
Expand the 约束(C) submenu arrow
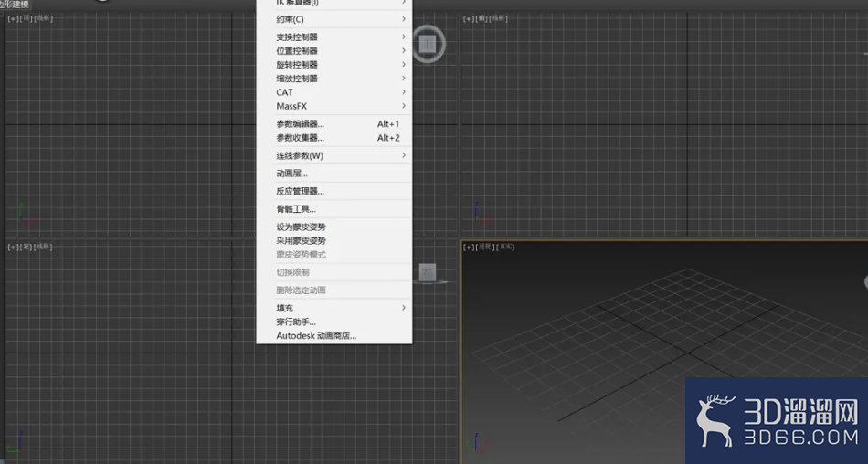(404, 19)
